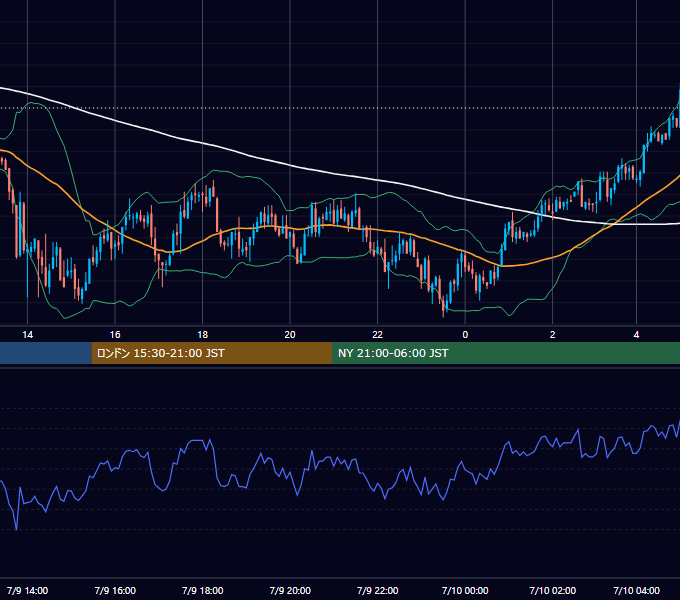Click the 7/9 14:00 date label

click(27, 590)
